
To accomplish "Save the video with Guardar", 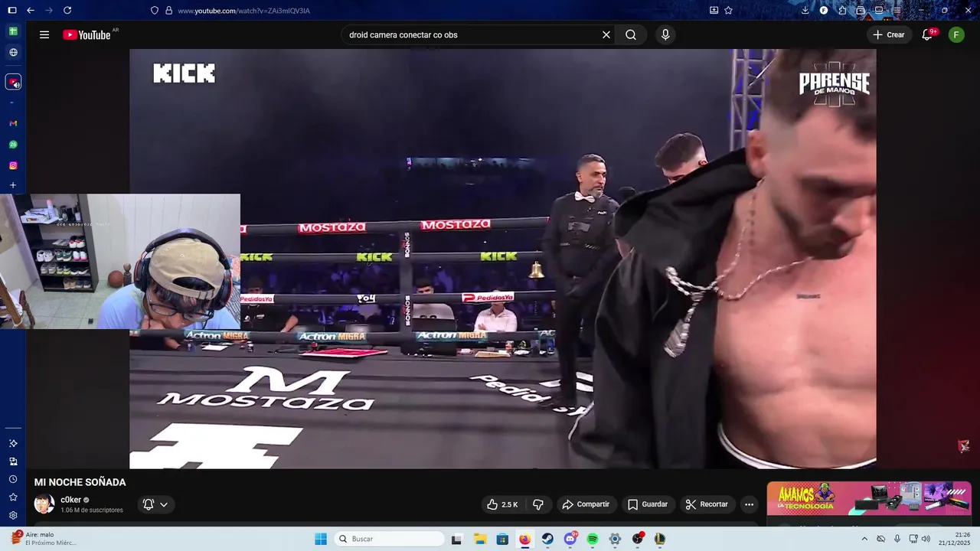I will pos(648,504).
